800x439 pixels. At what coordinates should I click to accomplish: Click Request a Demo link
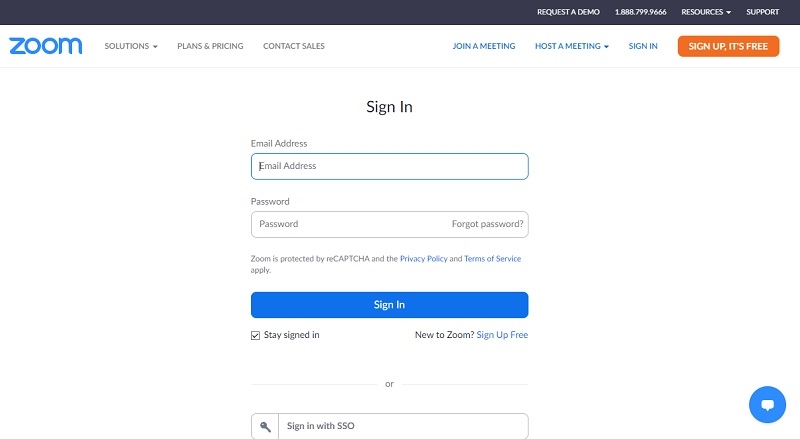[x=568, y=12]
